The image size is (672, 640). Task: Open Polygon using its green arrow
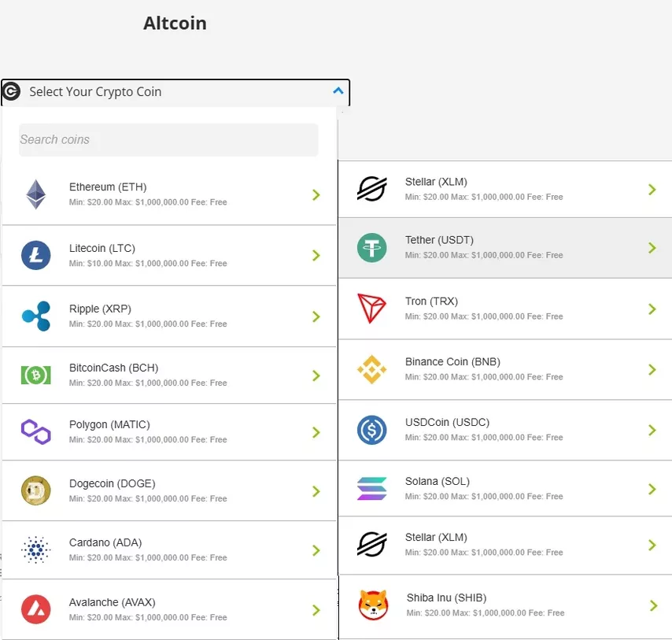click(x=316, y=432)
